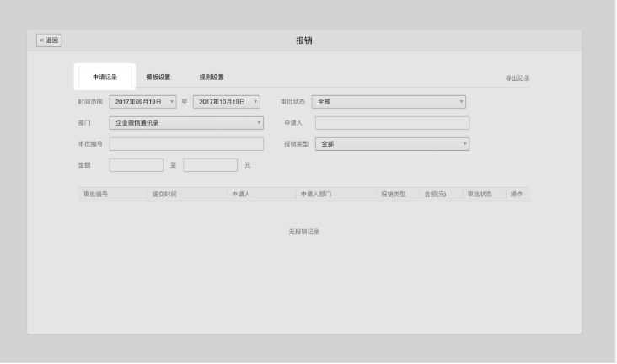Click the 申请人 column header
The height and width of the screenshot is (364, 617).
[x=241, y=195]
